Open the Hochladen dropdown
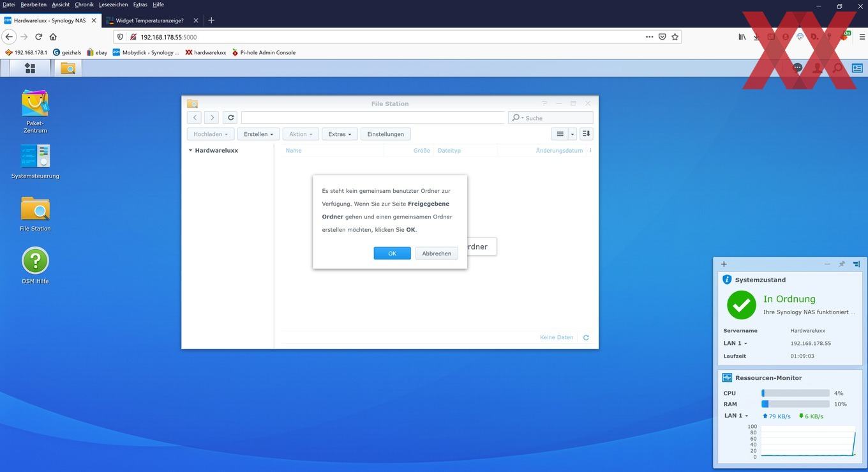868x472 pixels. pyautogui.click(x=211, y=134)
